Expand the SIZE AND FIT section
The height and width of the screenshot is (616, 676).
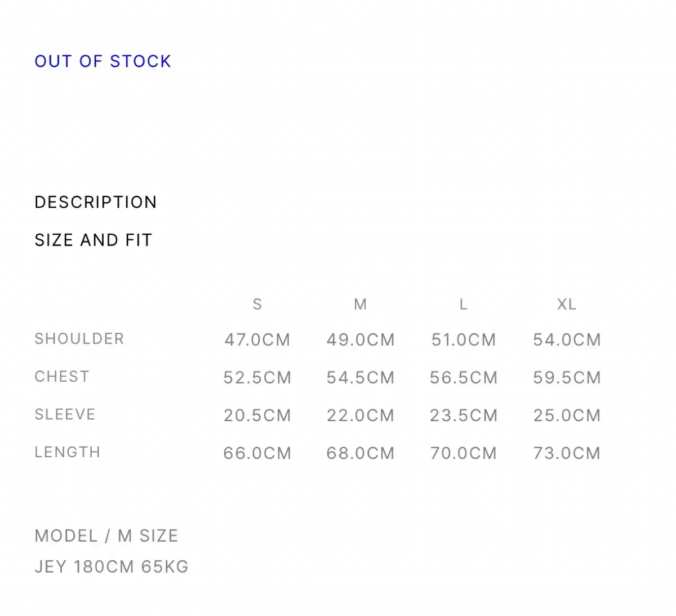point(94,240)
